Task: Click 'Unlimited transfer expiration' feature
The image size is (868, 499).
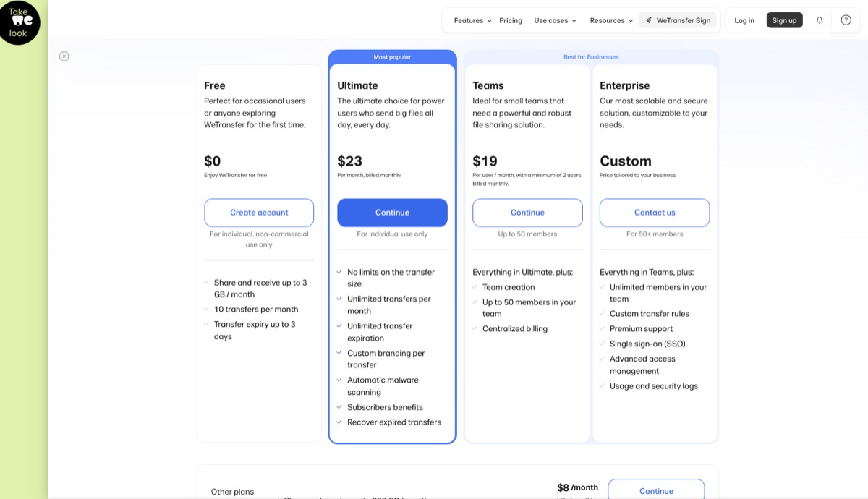Action: tap(380, 332)
